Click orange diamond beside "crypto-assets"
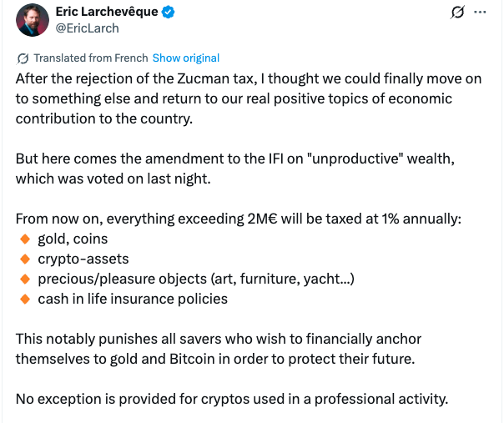The width and height of the screenshot is (504, 423). [x=23, y=259]
